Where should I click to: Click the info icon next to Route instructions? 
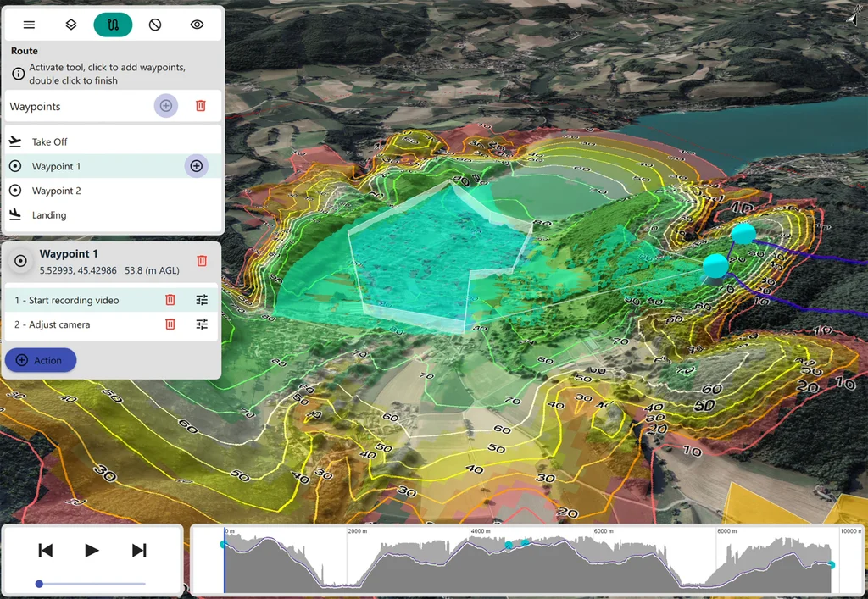18,74
